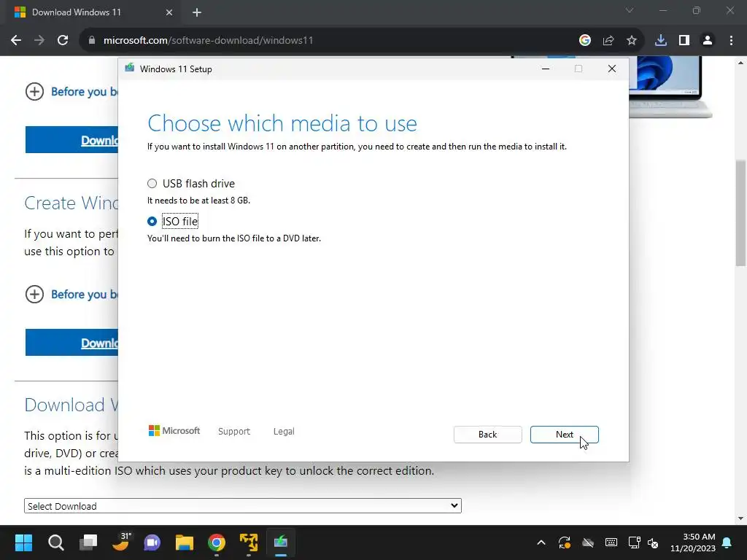
Task: Open the Windows Start menu
Action: (23, 542)
